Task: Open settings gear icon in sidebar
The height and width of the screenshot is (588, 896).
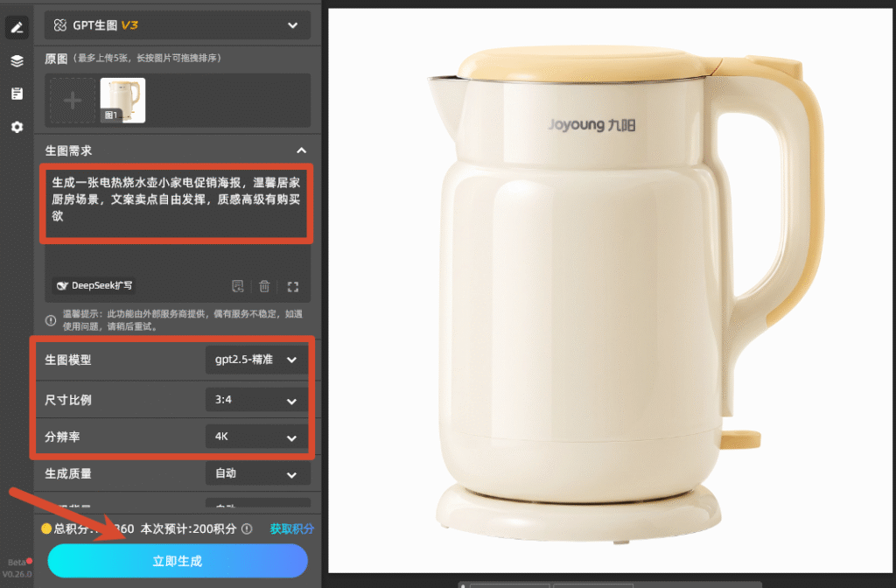Action: coord(17,127)
